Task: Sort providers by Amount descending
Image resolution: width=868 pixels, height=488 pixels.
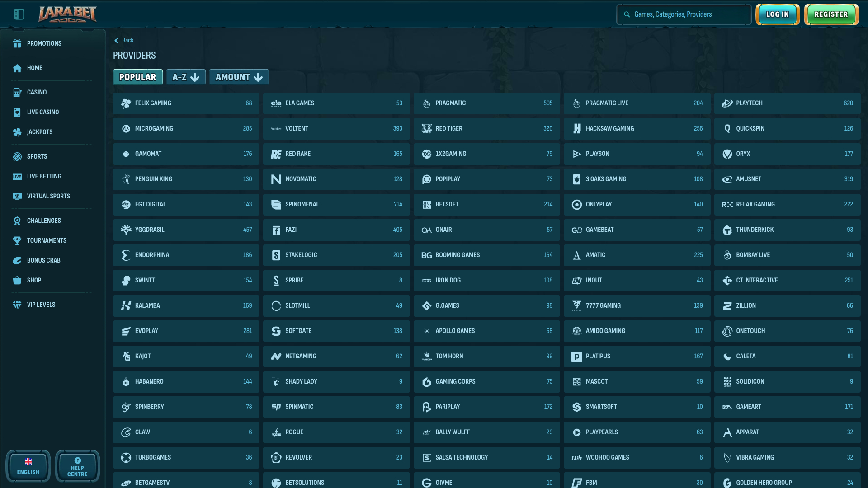Action: click(x=239, y=77)
